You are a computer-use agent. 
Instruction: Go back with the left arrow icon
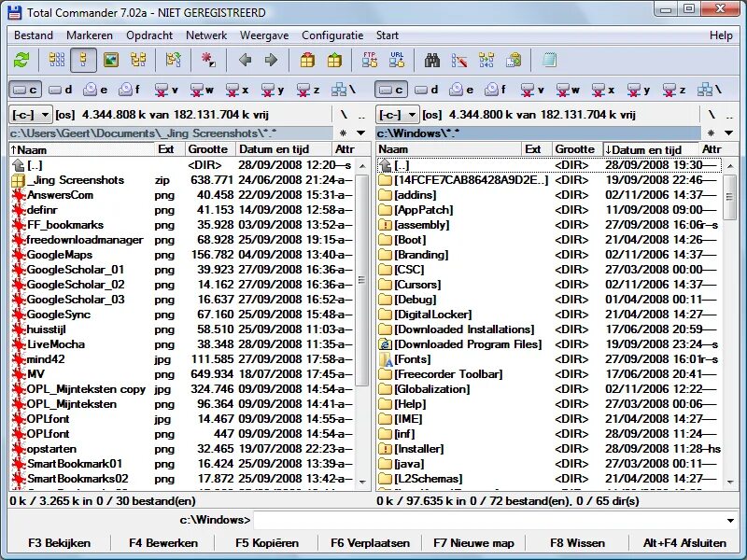(x=245, y=60)
